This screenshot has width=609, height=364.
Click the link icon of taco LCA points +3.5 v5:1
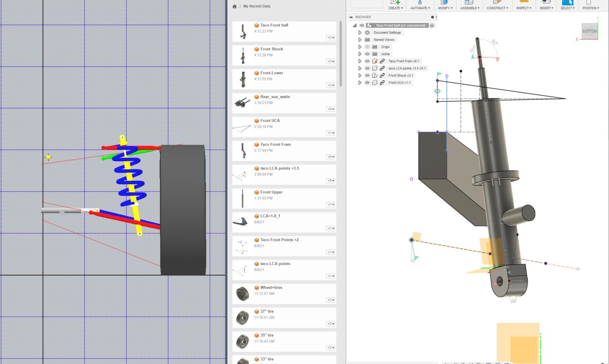tap(382, 68)
